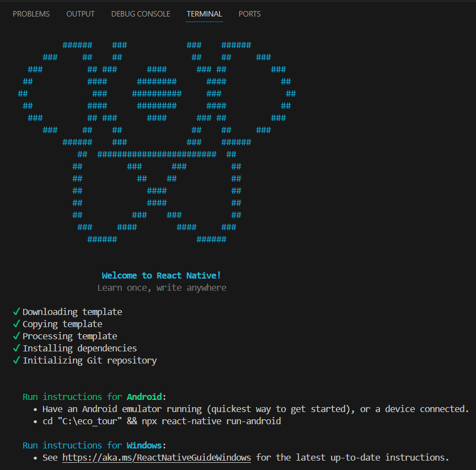Screen dimensions: 476x470
Task: Click the green checkmark beside Copying template
Action: click(x=17, y=324)
